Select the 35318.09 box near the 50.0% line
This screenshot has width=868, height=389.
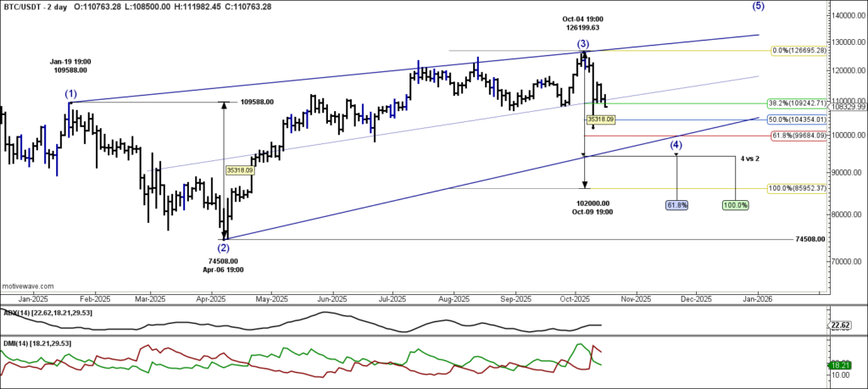pos(601,119)
